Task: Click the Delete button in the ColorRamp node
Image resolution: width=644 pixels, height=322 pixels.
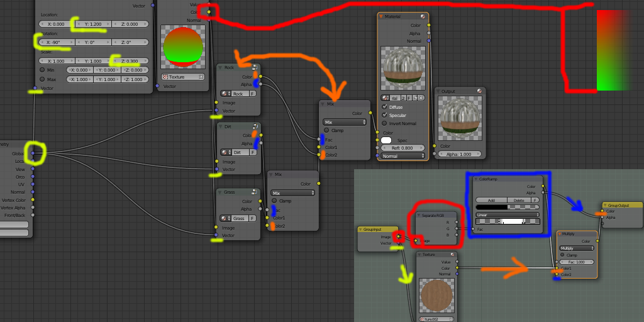Action: point(519,201)
